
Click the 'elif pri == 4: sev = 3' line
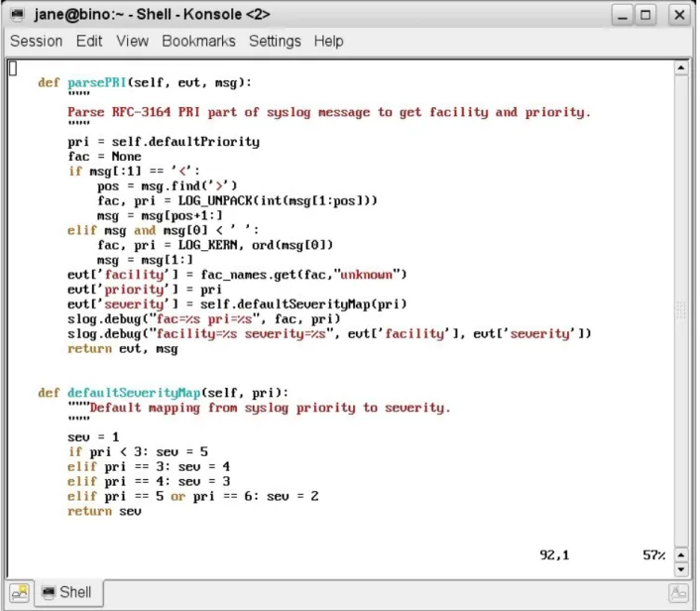click(x=149, y=481)
